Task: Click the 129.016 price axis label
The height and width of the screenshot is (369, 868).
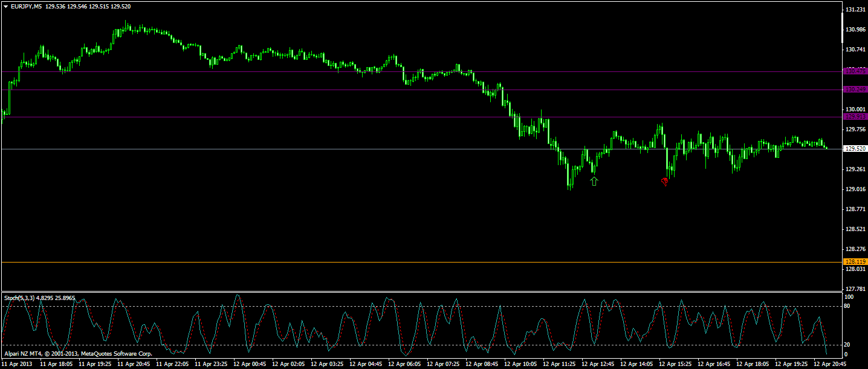Action: 855,189
